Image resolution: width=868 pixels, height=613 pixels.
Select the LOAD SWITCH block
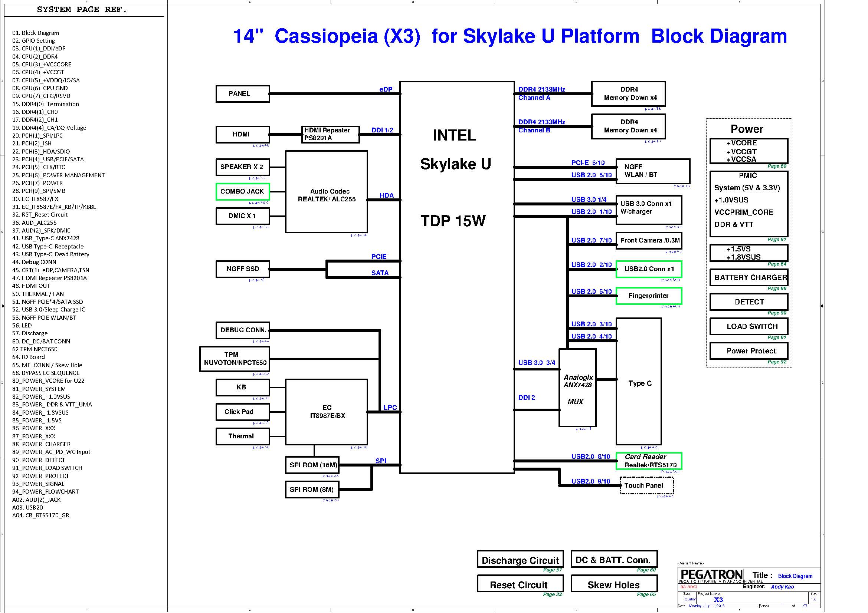749,327
